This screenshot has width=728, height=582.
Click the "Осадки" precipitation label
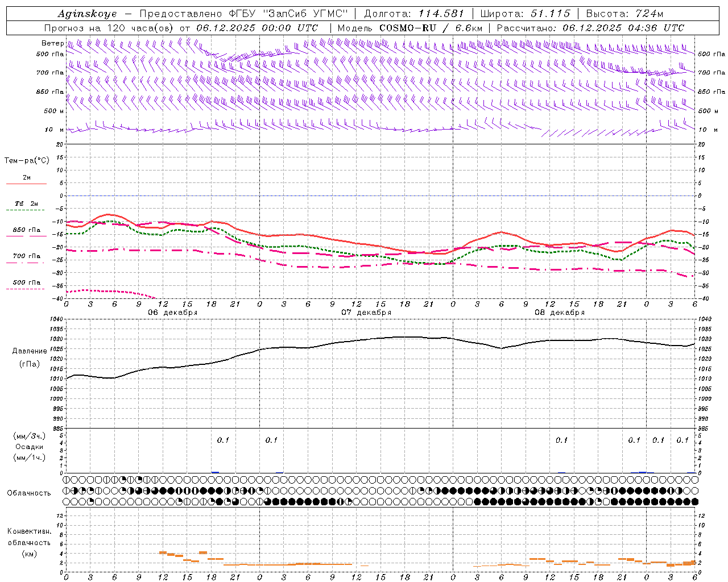[29, 447]
